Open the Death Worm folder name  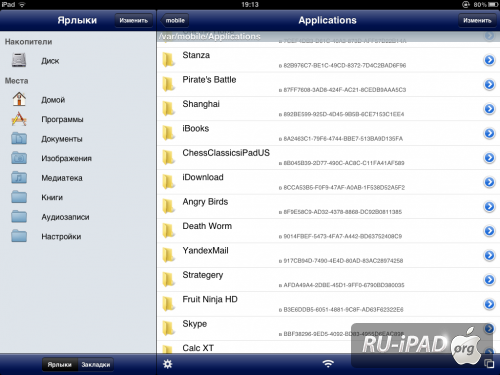(207, 226)
